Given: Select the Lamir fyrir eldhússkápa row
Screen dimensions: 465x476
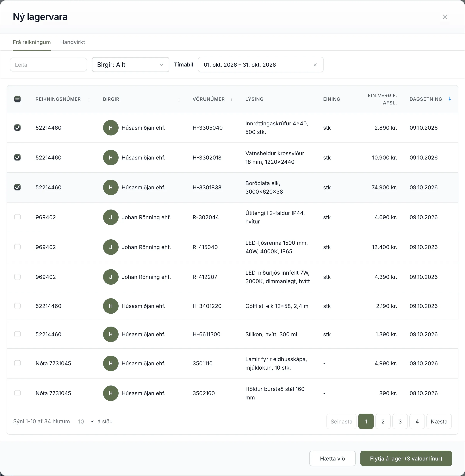Looking at the screenshot, I should click(x=17, y=363).
